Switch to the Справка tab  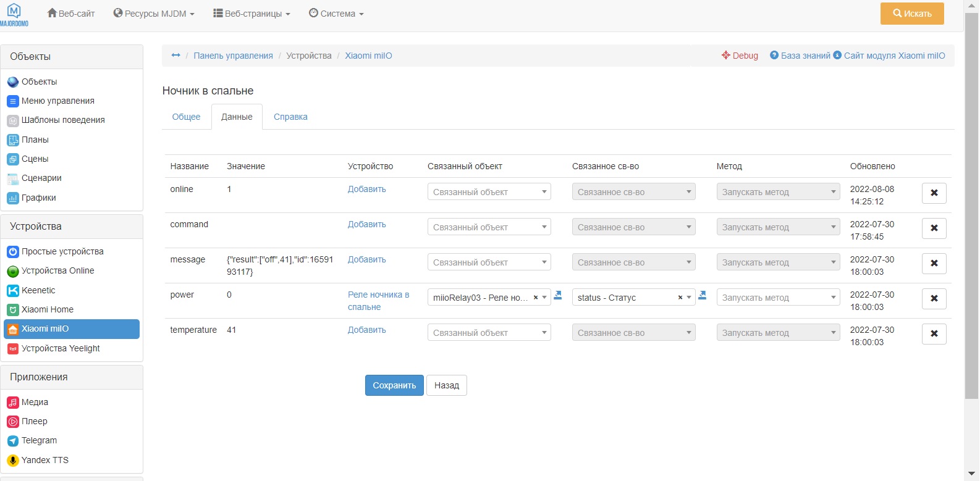(x=290, y=117)
